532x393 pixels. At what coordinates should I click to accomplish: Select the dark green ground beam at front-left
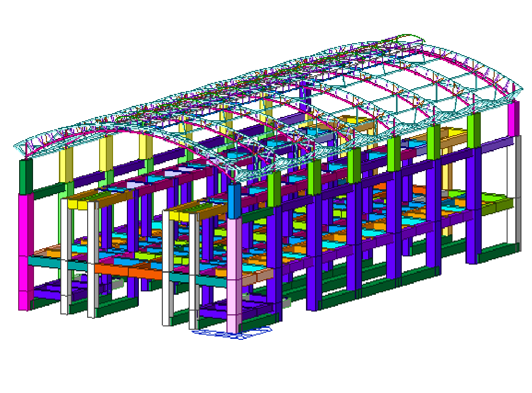(x=117, y=307)
